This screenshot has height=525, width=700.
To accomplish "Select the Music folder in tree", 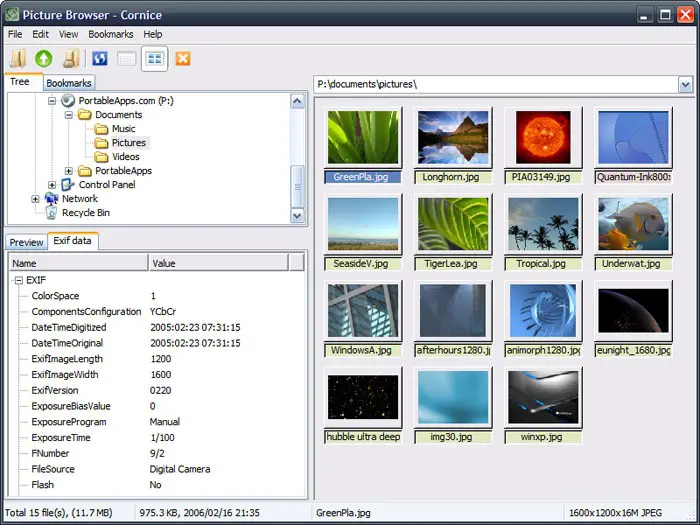I will [x=123, y=129].
